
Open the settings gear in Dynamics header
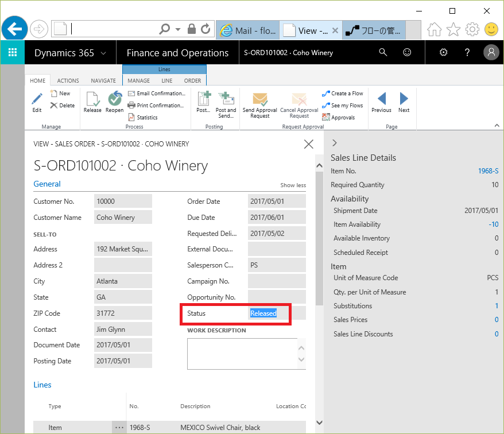tap(443, 53)
